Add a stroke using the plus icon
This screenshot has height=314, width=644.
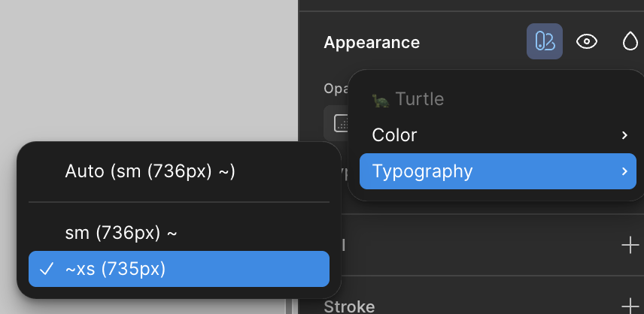630,305
